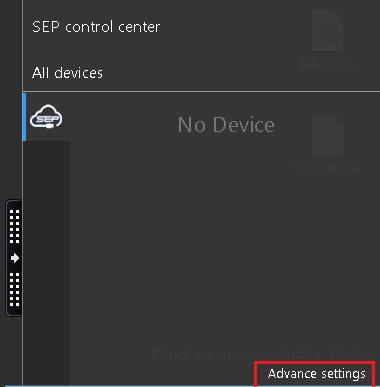Click the rounded black side handle tab
The height and width of the screenshot is (387, 380).
(14, 258)
